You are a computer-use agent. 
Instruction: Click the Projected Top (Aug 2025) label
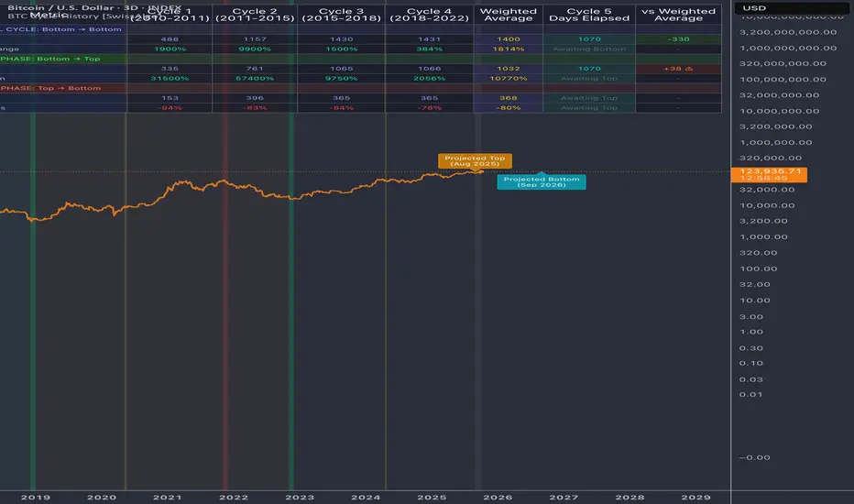click(x=474, y=159)
